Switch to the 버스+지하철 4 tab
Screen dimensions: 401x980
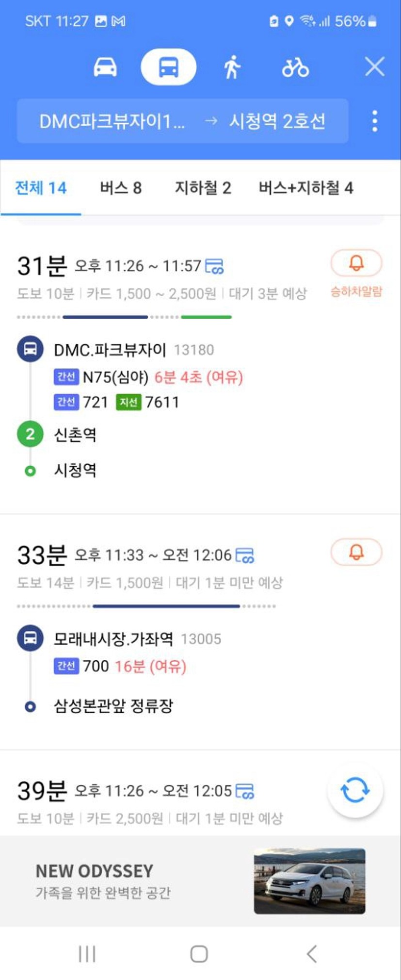click(x=306, y=188)
